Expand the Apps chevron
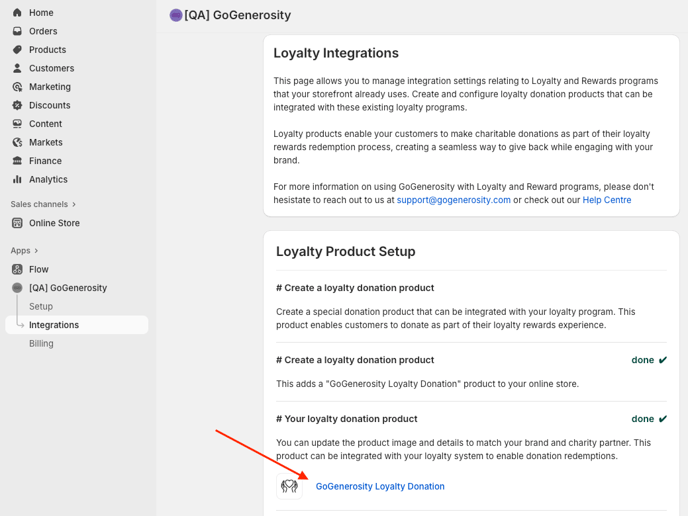The width and height of the screenshot is (688, 516). click(x=36, y=251)
